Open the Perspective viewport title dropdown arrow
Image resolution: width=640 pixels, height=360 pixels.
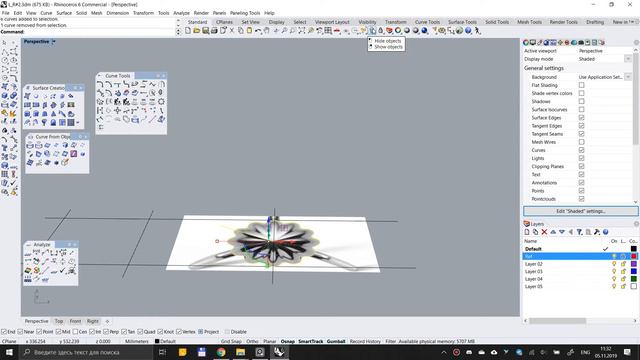(x=54, y=42)
